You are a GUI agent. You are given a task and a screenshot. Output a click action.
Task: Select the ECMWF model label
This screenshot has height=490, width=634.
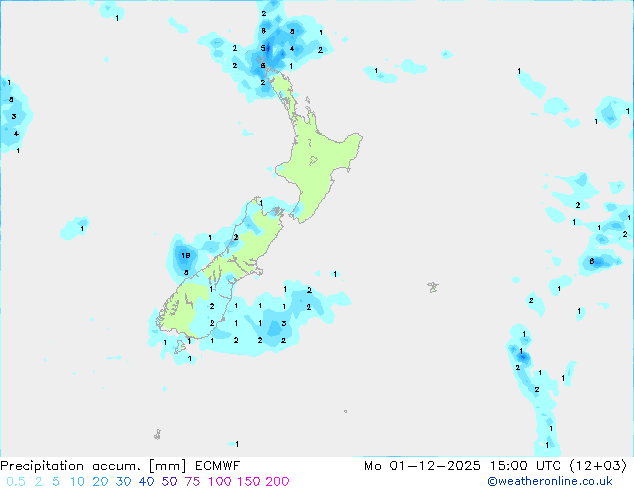click(x=218, y=466)
